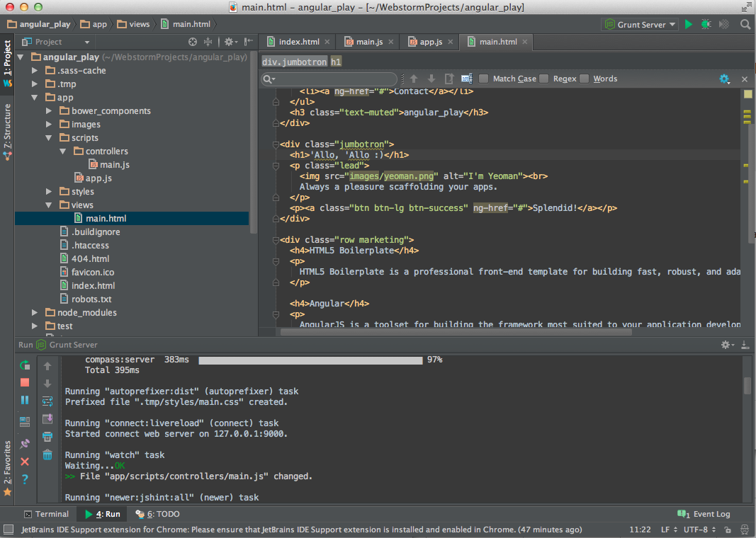
Task: Soft-wrap console output with wrap icon
Action: 47,401
